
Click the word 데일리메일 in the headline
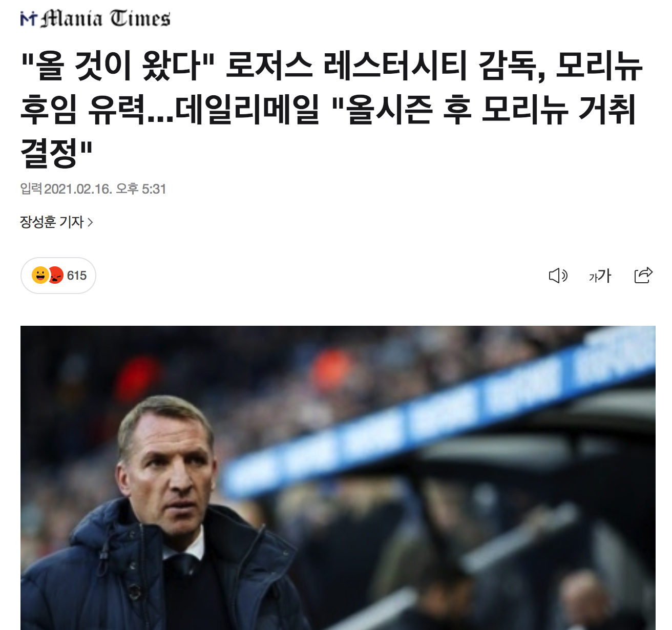coord(247,109)
